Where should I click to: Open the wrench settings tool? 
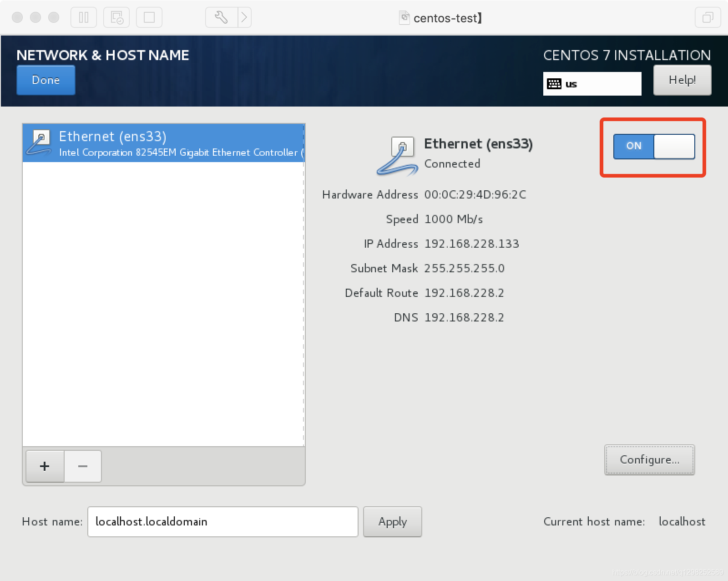click(222, 18)
